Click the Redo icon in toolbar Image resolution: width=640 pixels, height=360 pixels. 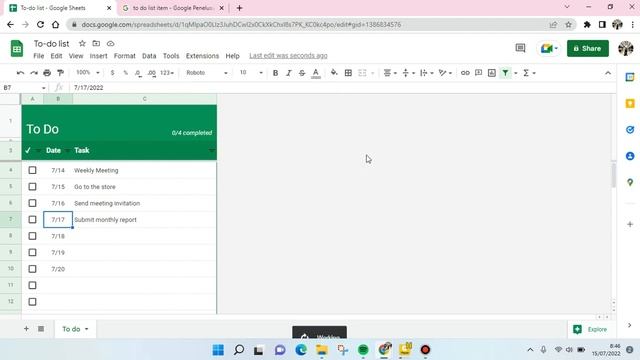pyautogui.click(x=34, y=73)
